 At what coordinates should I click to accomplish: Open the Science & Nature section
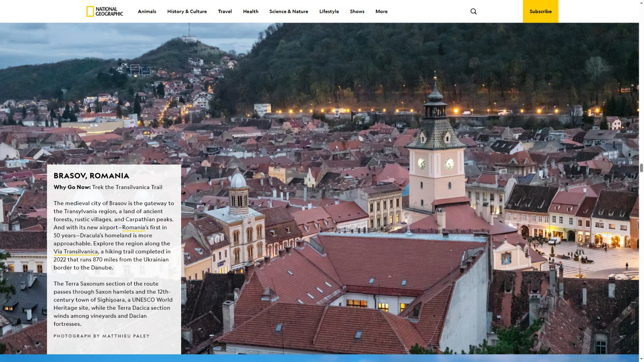tap(289, 11)
